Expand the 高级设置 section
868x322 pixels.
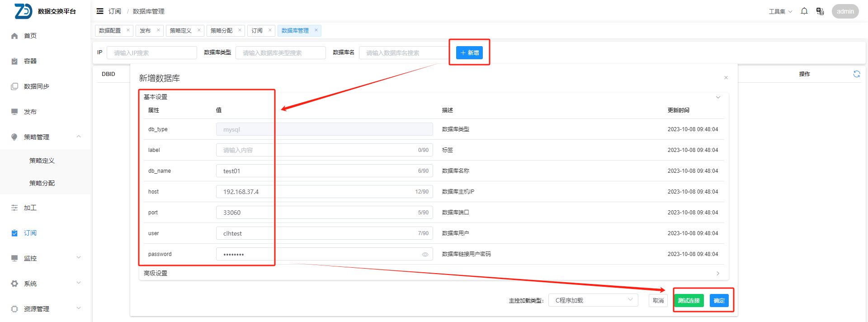click(x=717, y=273)
